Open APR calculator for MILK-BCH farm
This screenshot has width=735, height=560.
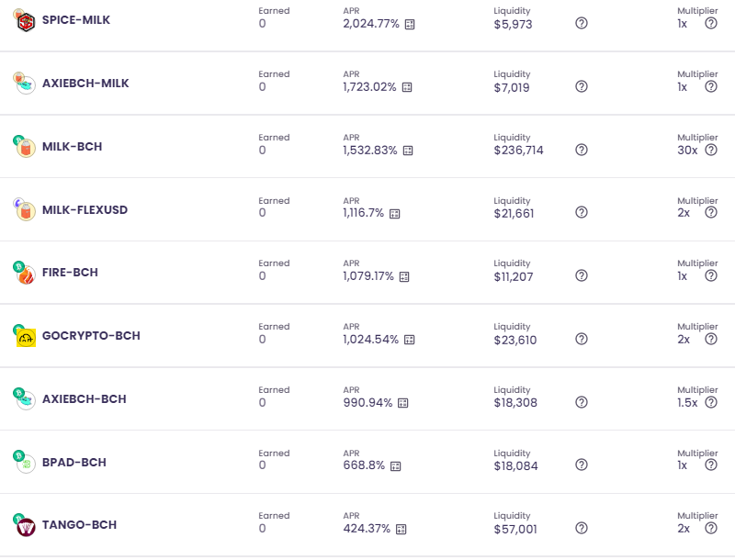408,151
